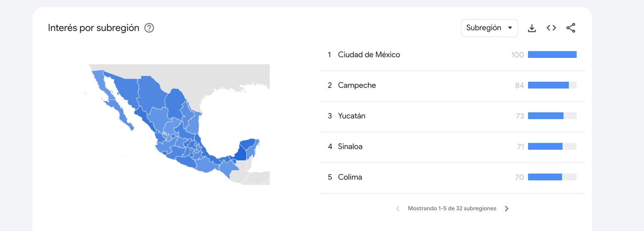Open the Subregión dropdown
This screenshot has width=644, height=231.
489,28
